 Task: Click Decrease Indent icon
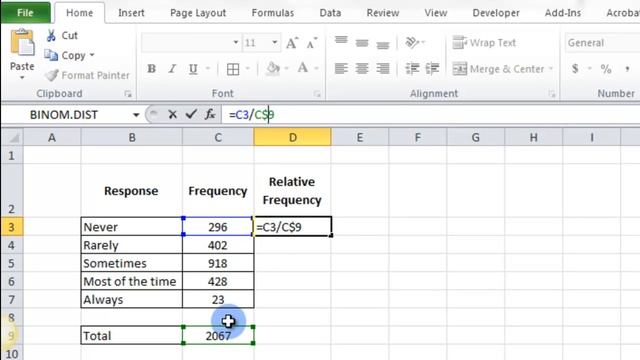coord(412,69)
